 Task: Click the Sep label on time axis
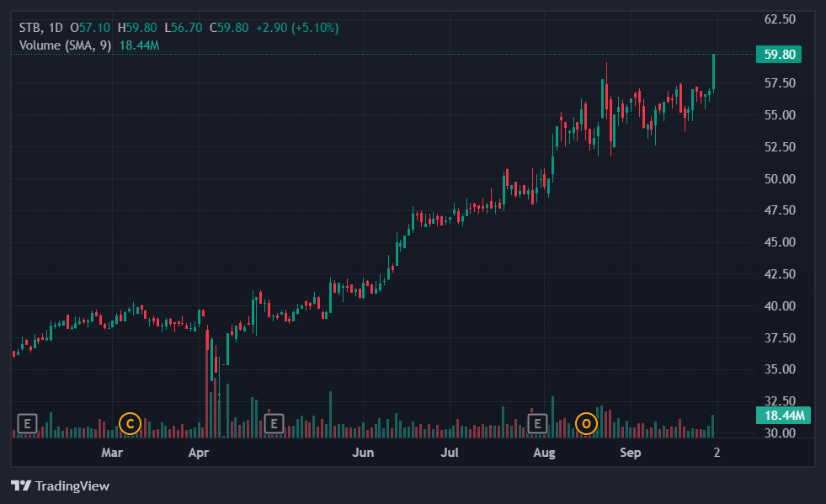tap(631, 453)
